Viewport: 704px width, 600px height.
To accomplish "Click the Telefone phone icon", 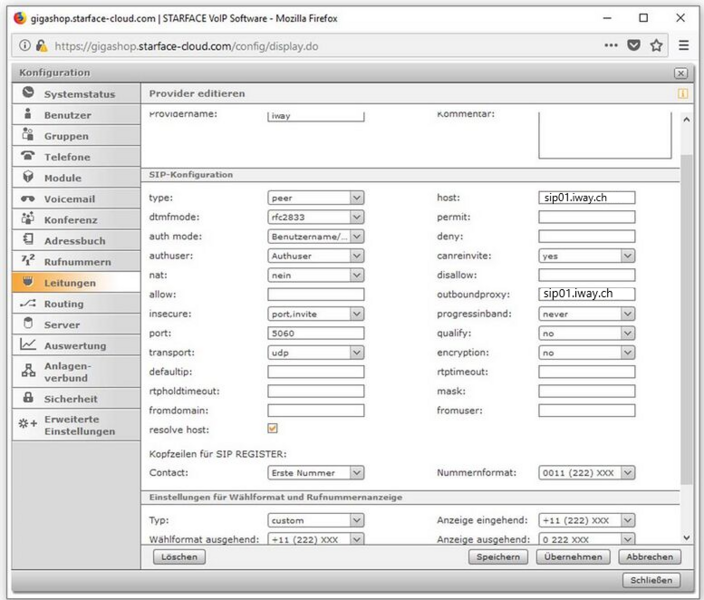I will 28,155.
